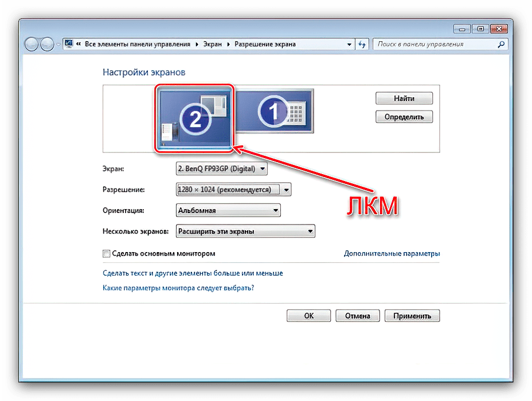The width and height of the screenshot is (532, 401).
Task: Click the Найти button
Action: (404, 99)
